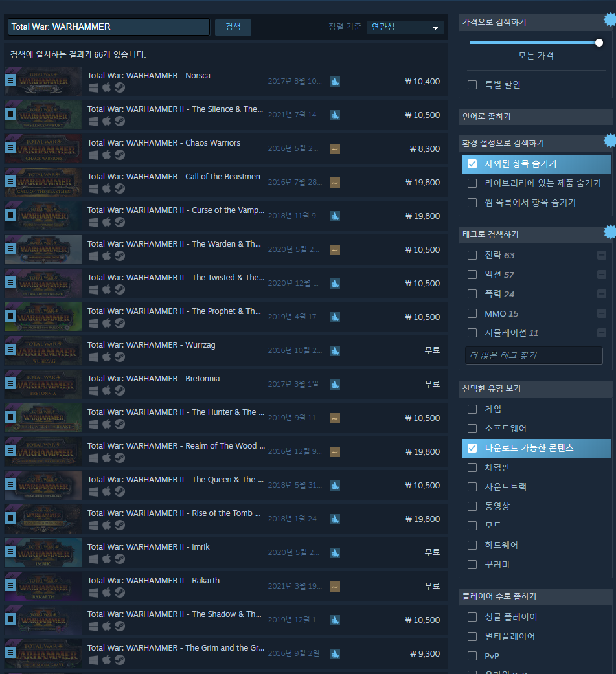Click the Steam platform icon on Norsca row

coord(120,87)
